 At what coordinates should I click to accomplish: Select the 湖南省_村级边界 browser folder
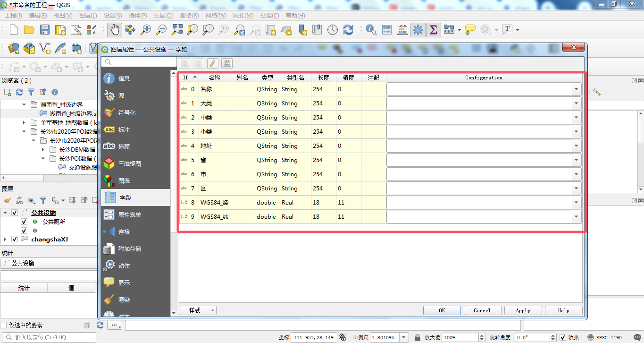pyautogui.click(x=61, y=104)
